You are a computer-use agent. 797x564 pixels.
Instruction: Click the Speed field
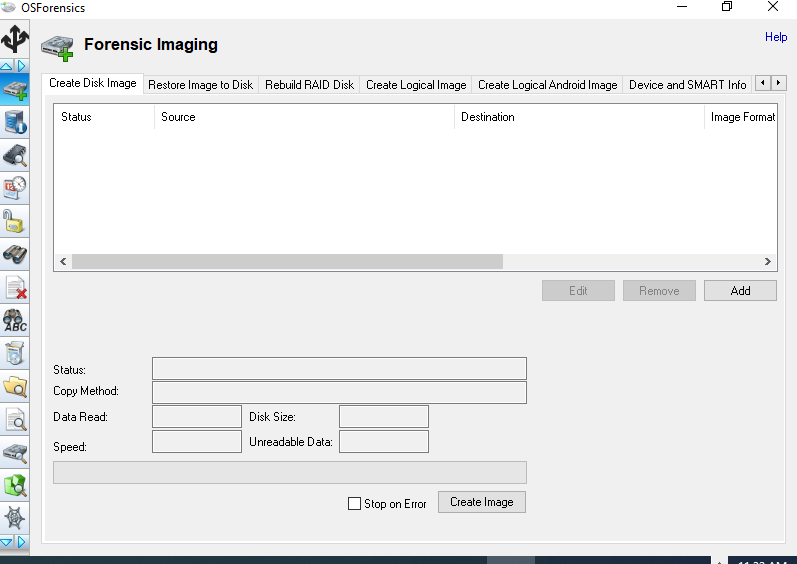197,442
